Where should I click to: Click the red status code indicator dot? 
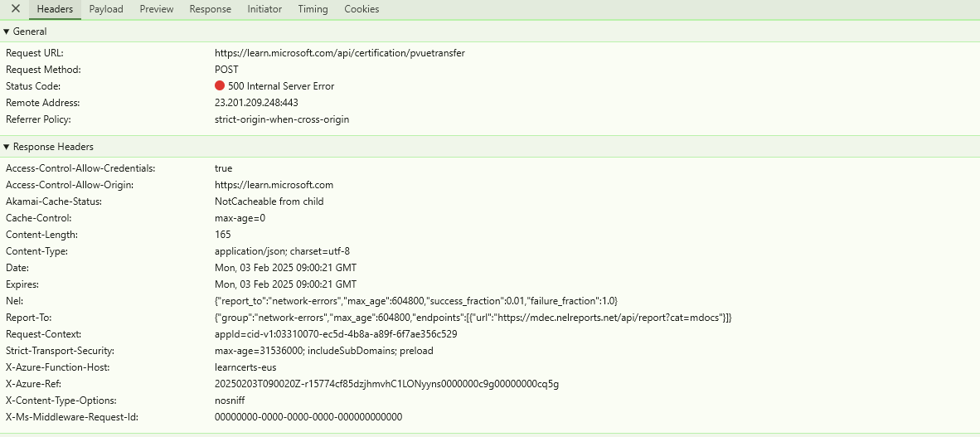click(220, 85)
